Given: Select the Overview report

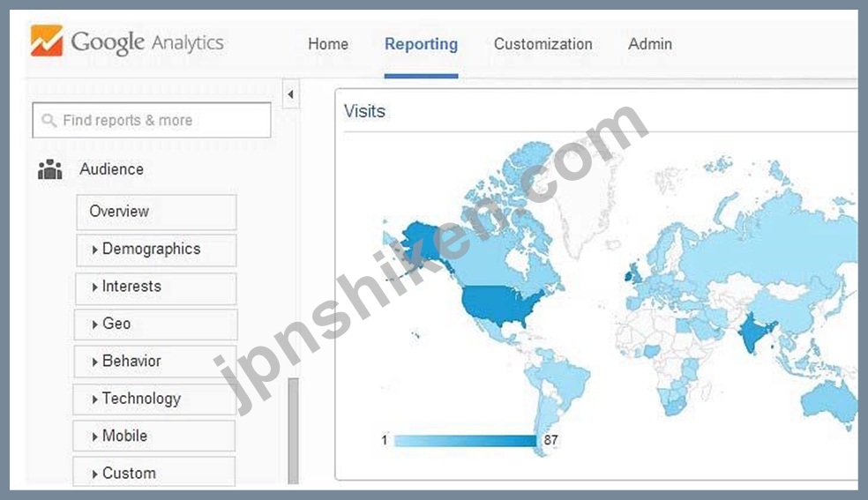Looking at the screenshot, I should [156, 212].
